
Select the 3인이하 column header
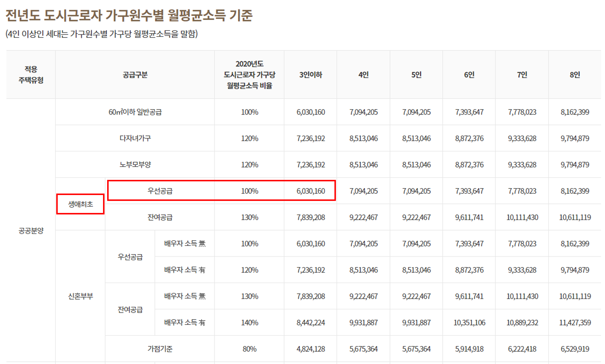click(x=310, y=75)
